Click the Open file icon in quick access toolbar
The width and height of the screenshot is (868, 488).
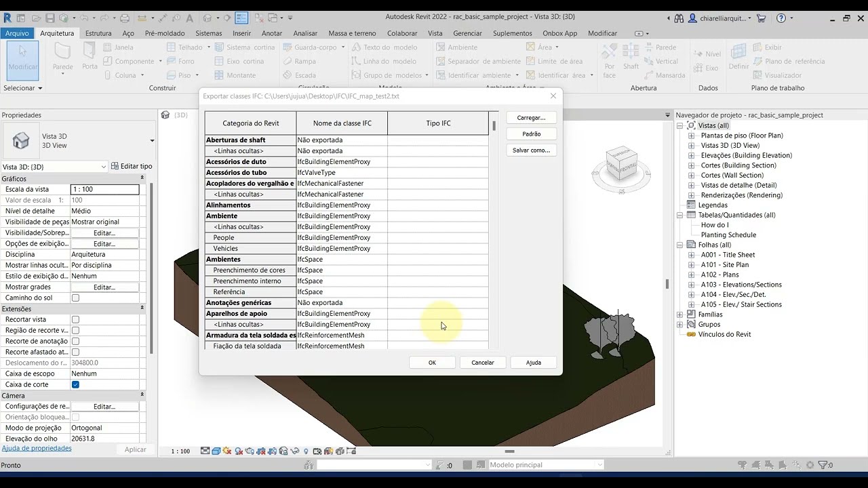point(37,18)
